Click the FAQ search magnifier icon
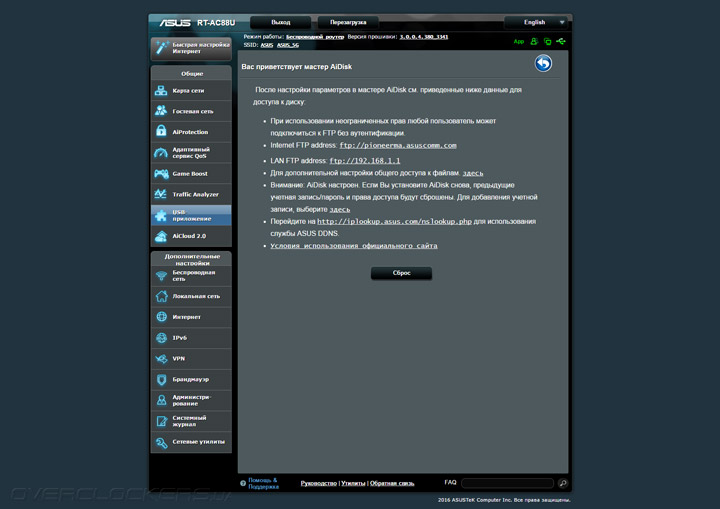This screenshot has width=720, height=509. click(563, 483)
